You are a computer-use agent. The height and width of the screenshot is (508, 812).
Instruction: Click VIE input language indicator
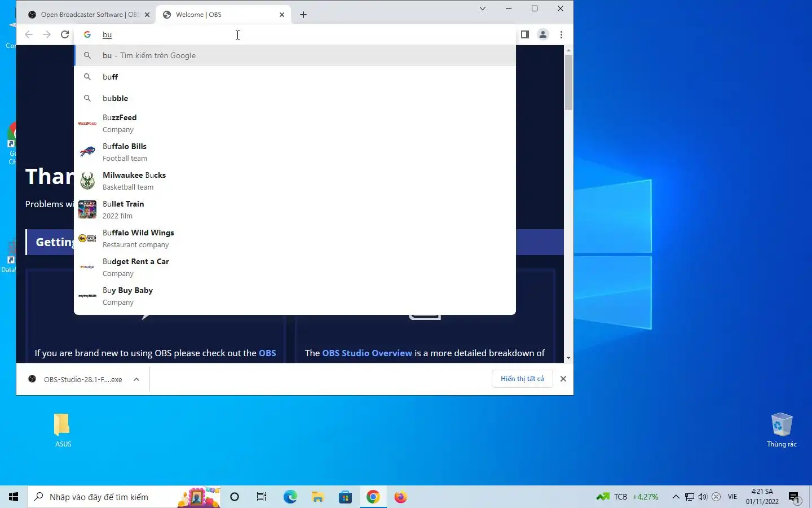coord(732,497)
